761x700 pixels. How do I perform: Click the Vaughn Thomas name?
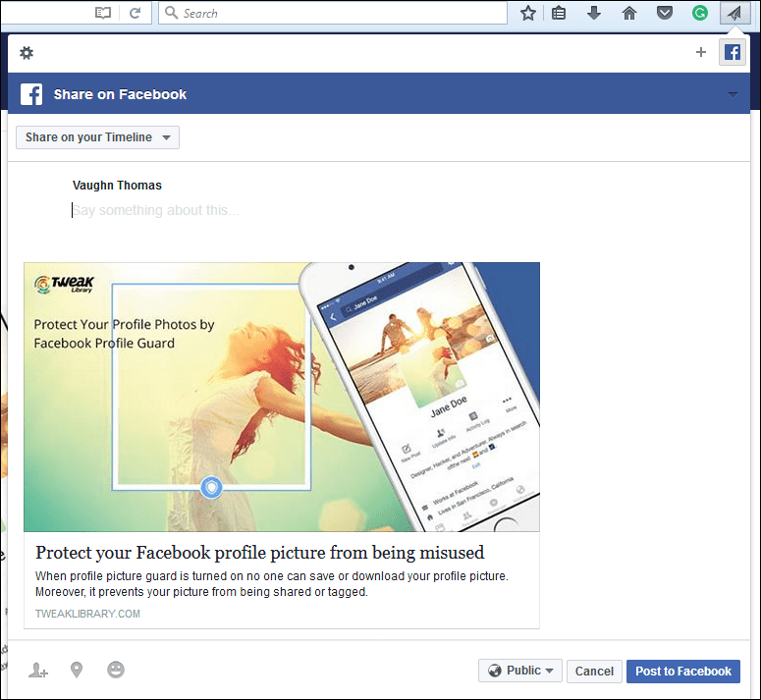click(x=117, y=186)
